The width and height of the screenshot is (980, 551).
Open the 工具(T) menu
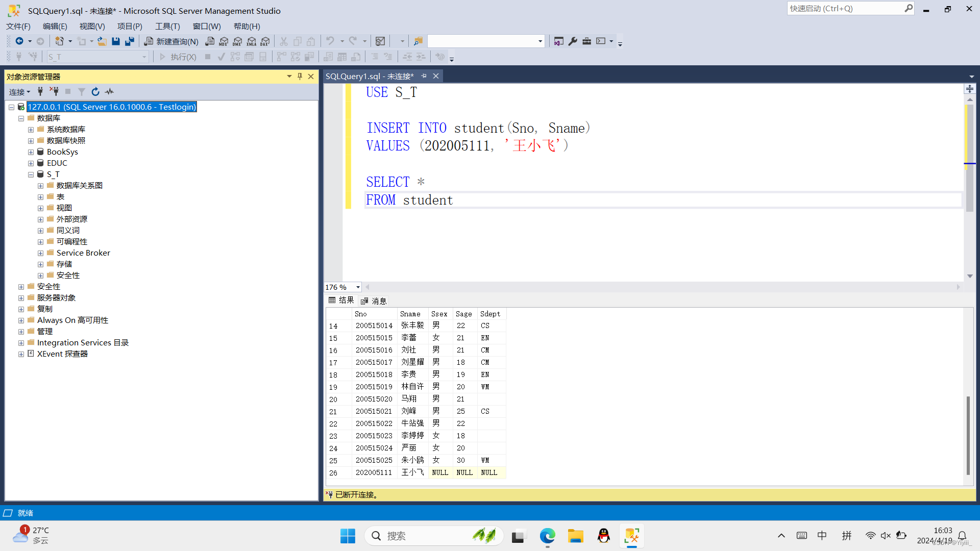pos(167,26)
